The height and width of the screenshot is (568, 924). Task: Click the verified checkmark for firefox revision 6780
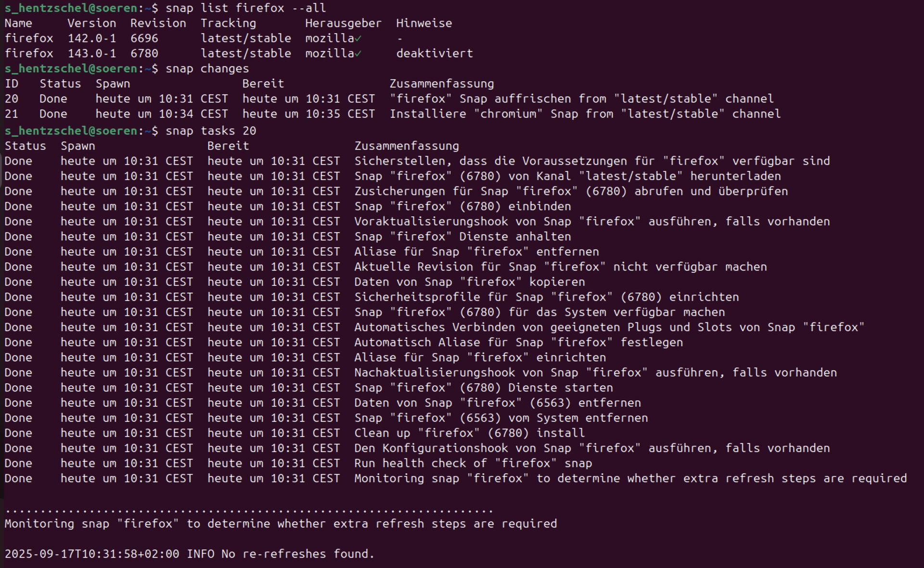click(359, 54)
